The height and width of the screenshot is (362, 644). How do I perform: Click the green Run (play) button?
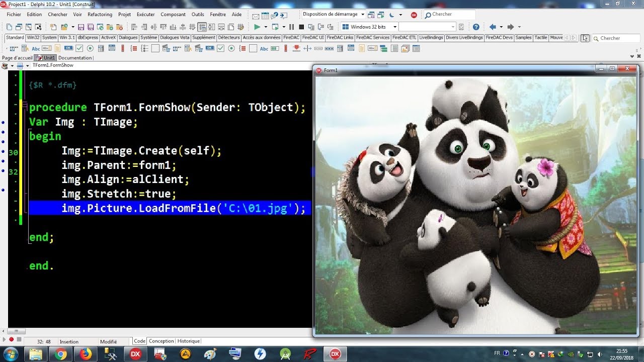[257, 27]
